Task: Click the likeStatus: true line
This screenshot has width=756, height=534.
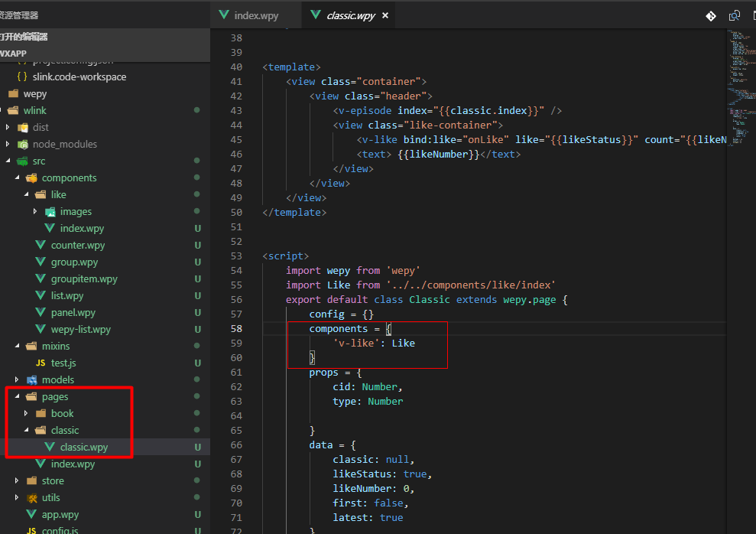Action: click(x=382, y=474)
